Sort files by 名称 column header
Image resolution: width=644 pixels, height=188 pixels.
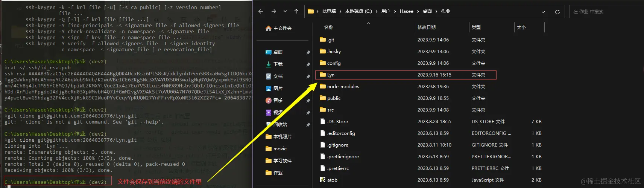point(329,28)
